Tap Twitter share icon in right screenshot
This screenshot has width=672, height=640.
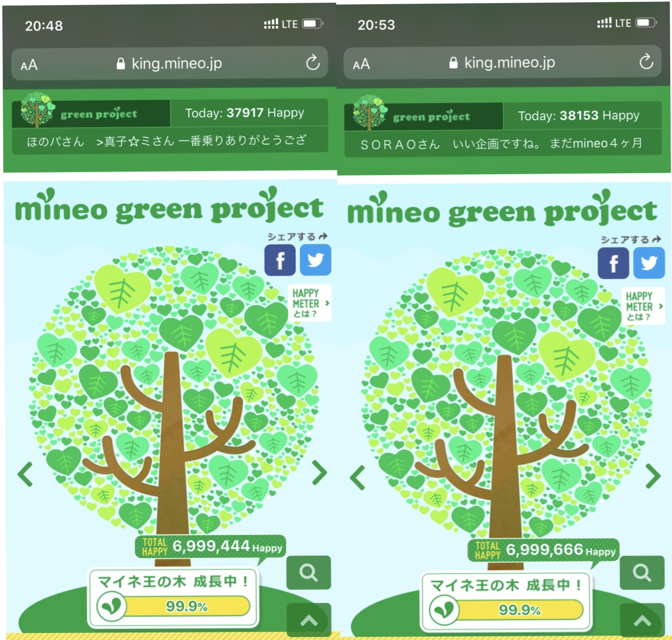coord(649,263)
